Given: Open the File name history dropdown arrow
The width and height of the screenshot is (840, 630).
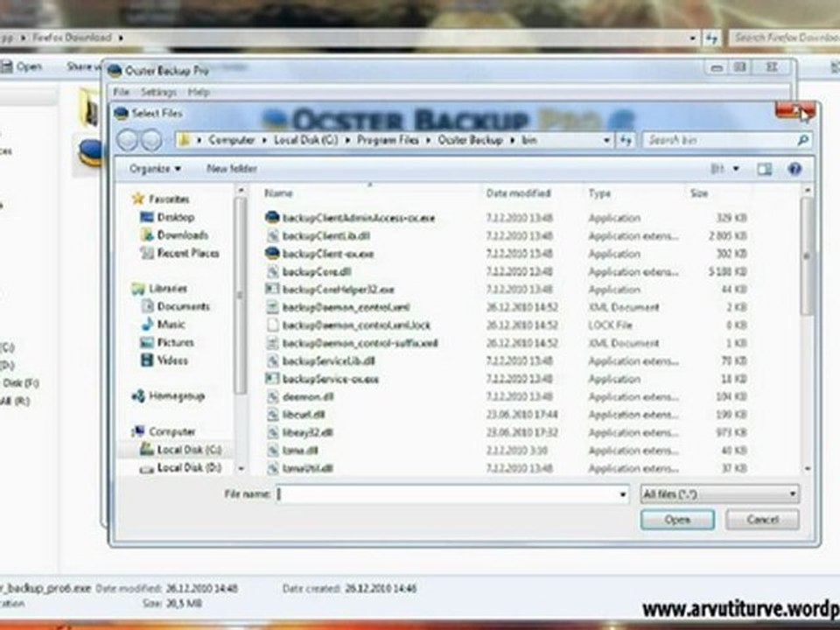Looking at the screenshot, I should [x=622, y=493].
